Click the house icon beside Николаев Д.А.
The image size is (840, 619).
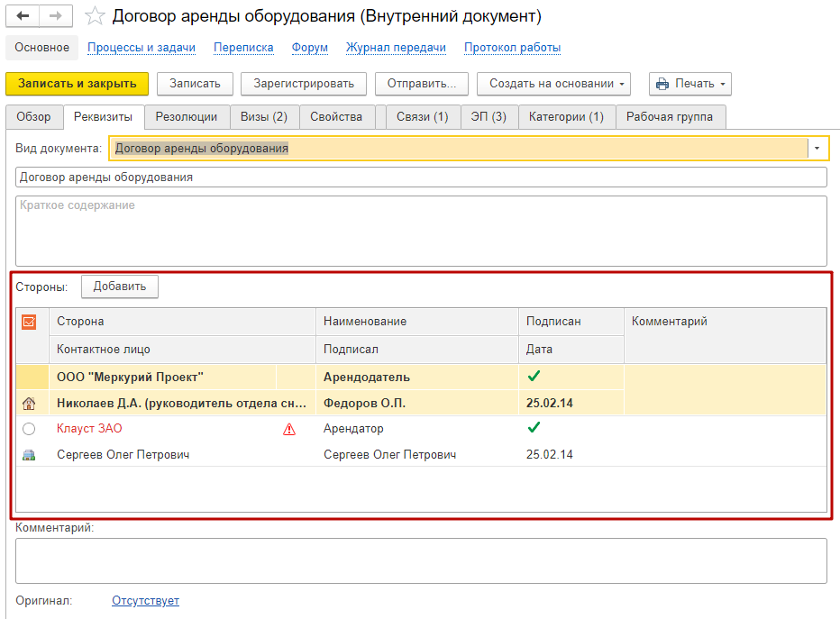(29, 404)
